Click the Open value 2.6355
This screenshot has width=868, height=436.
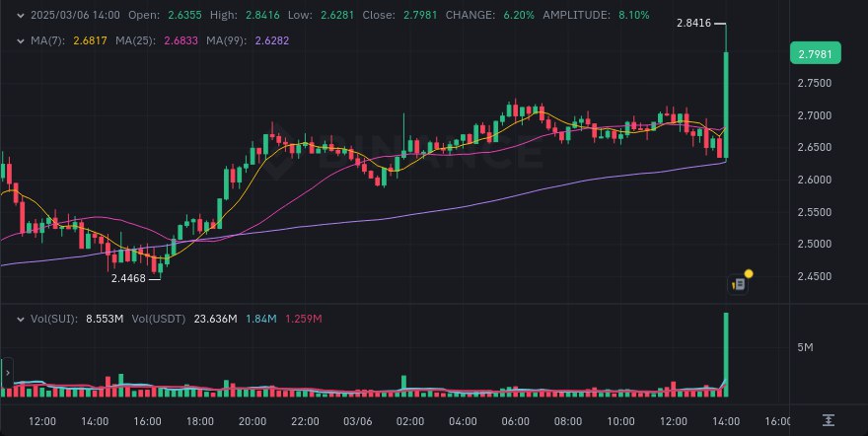click(183, 16)
